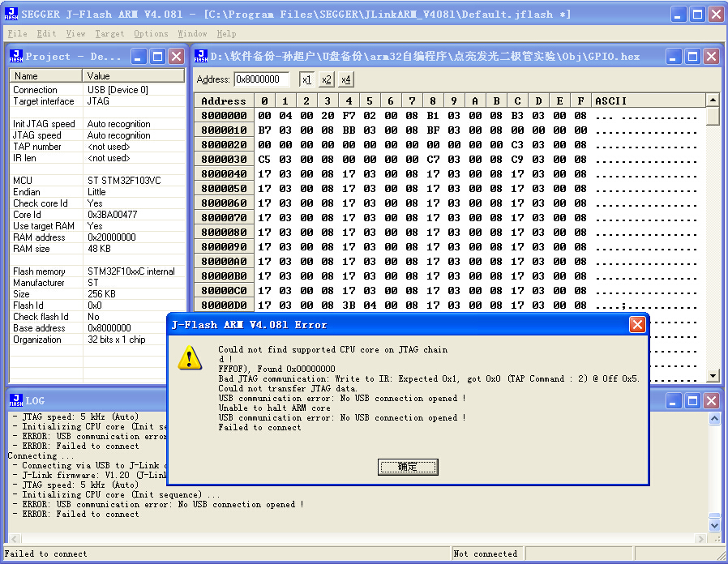
Task: Open the Target menu
Action: [x=109, y=33]
